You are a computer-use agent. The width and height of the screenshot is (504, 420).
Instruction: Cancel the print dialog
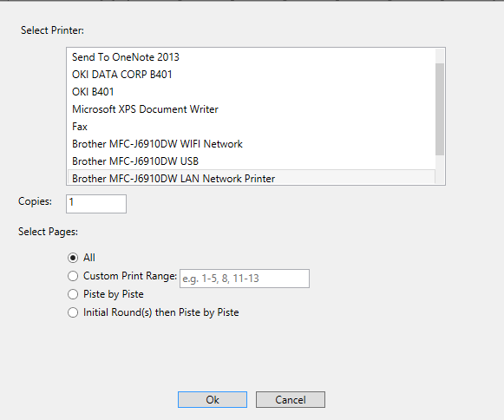(x=291, y=400)
